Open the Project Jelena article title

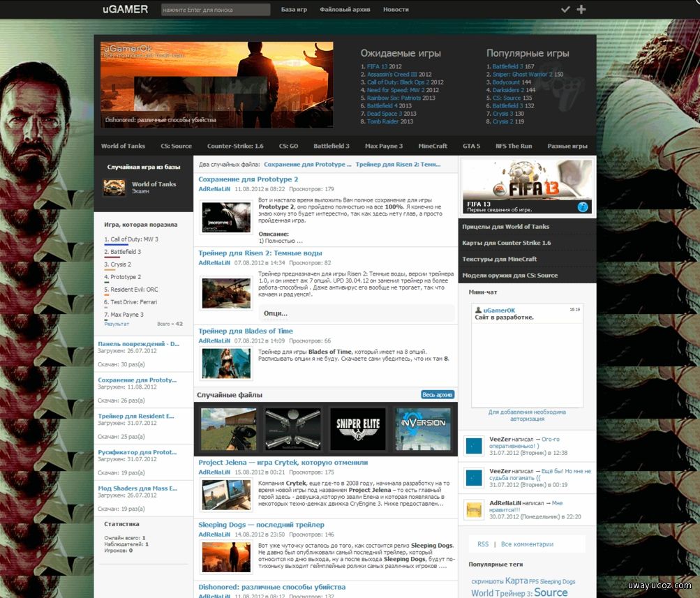tap(283, 463)
